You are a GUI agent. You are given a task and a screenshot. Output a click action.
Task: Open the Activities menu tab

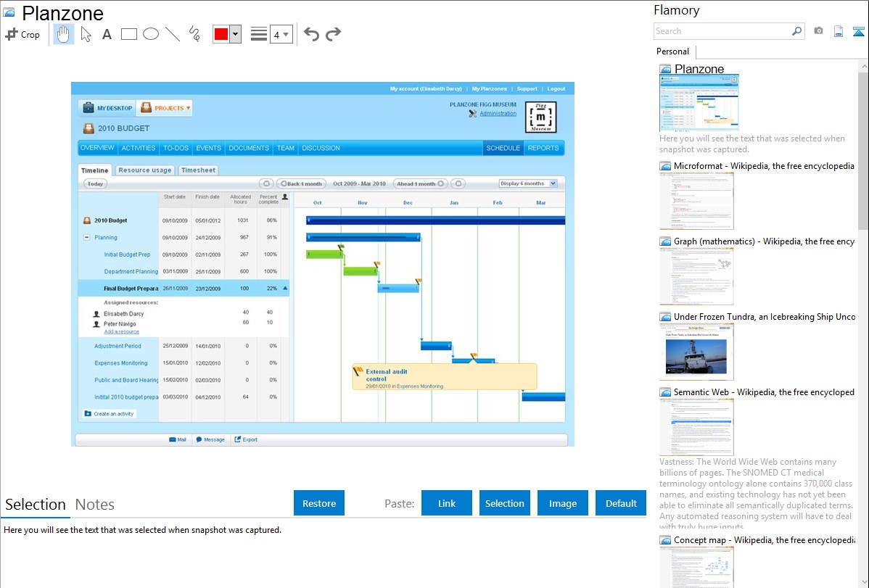(138, 148)
